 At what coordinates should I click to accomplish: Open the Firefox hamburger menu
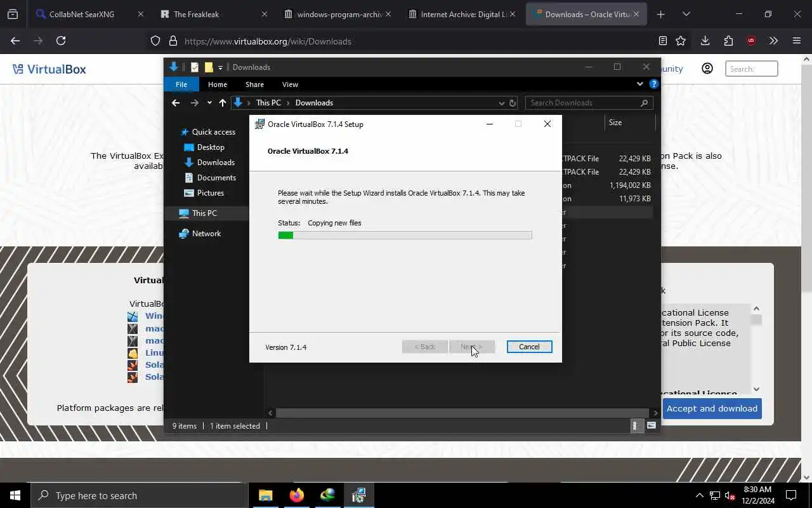coord(797,41)
